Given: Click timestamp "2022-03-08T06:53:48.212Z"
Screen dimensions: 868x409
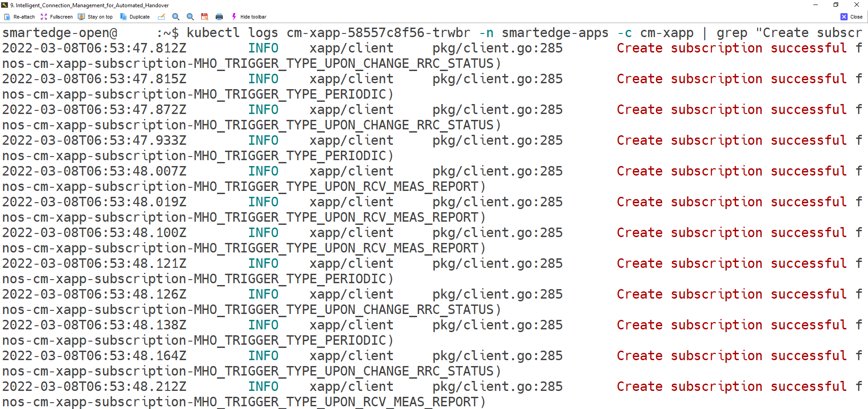Looking at the screenshot, I should coord(94,387).
